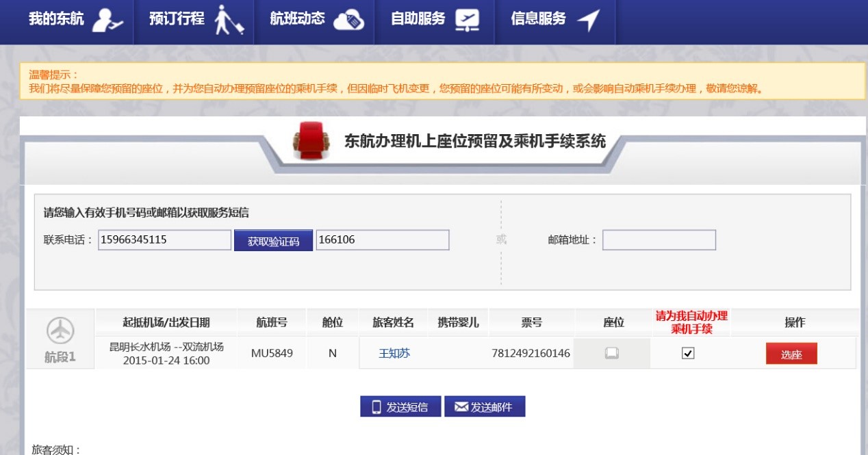
Task: Toggle the automatic check-in checkbox
Action: click(x=689, y=353)
